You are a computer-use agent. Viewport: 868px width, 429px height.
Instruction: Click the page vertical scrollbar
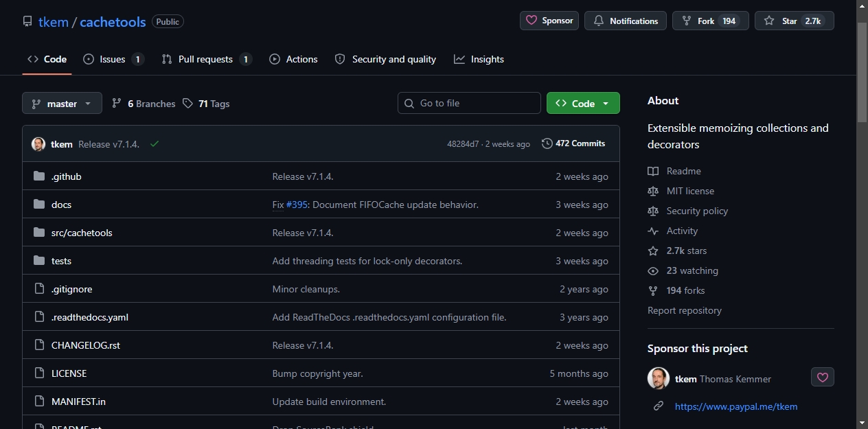tap(862, 73)
